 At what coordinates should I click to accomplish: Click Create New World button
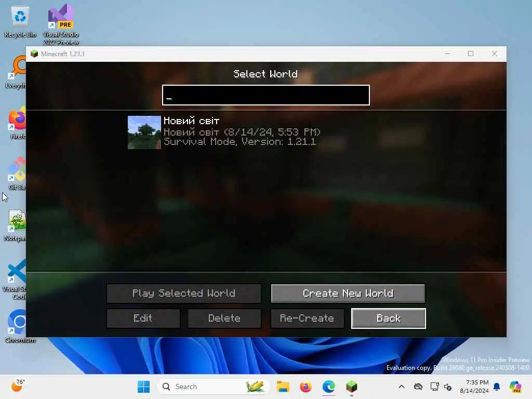pyautogui.click(x=348, y=293)
